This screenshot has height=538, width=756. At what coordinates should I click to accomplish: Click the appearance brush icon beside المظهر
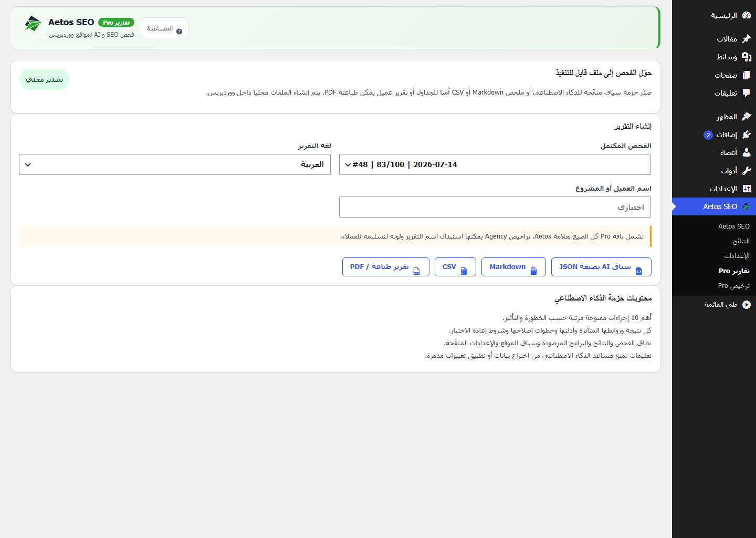pyautogui.click(x=747, y=117)
